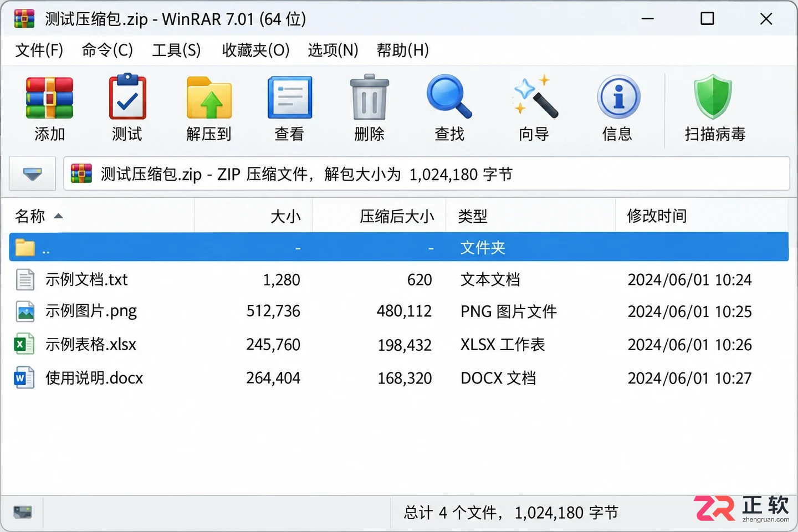Minimize the WinRAR window
Screen dimensions: 798x532
[648, 19]
